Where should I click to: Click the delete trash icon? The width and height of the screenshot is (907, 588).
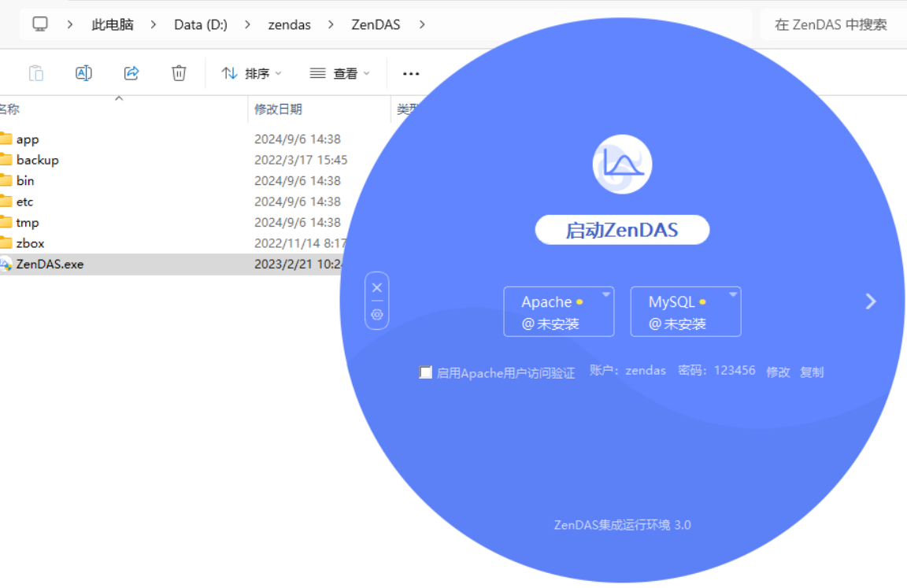(179, 73)
